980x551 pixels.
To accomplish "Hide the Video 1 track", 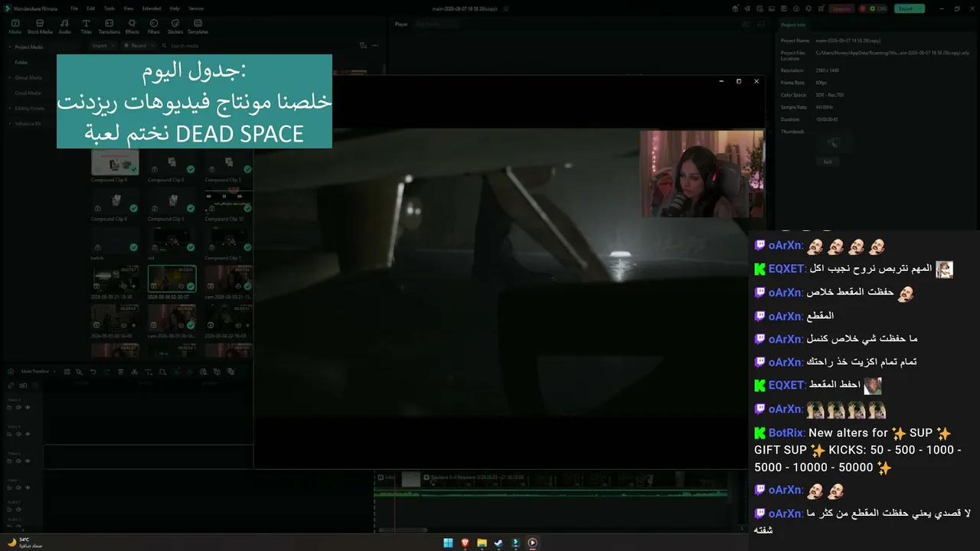I will [x=28, y=487].
